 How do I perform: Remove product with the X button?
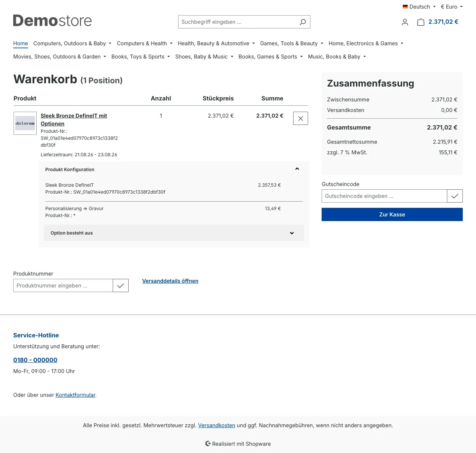point(300,118)
